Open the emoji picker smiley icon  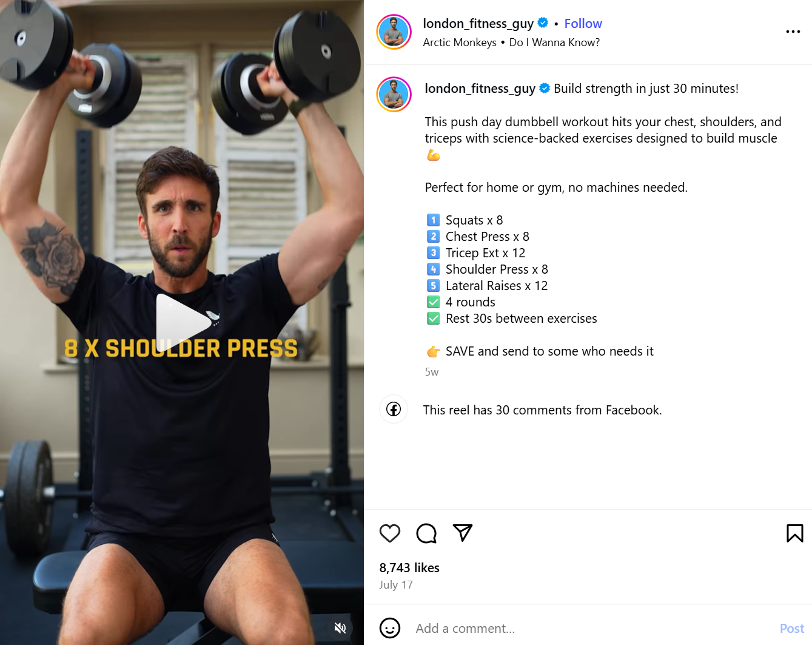(x=390, y=628)
